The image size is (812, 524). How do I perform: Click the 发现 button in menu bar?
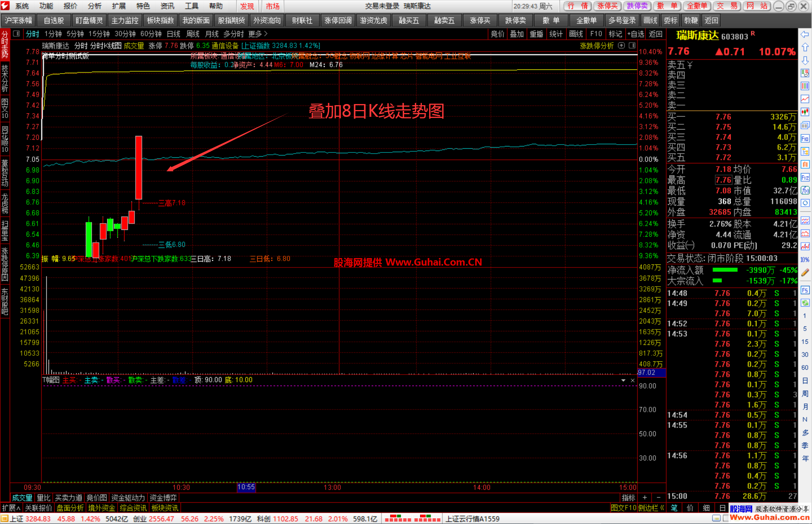tap(247, 6)
